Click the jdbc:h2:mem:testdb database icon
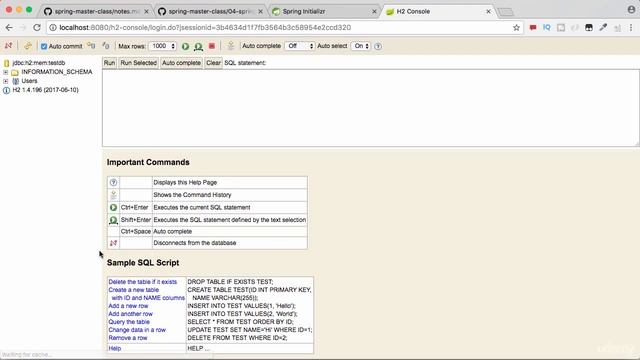 [7, 63]
